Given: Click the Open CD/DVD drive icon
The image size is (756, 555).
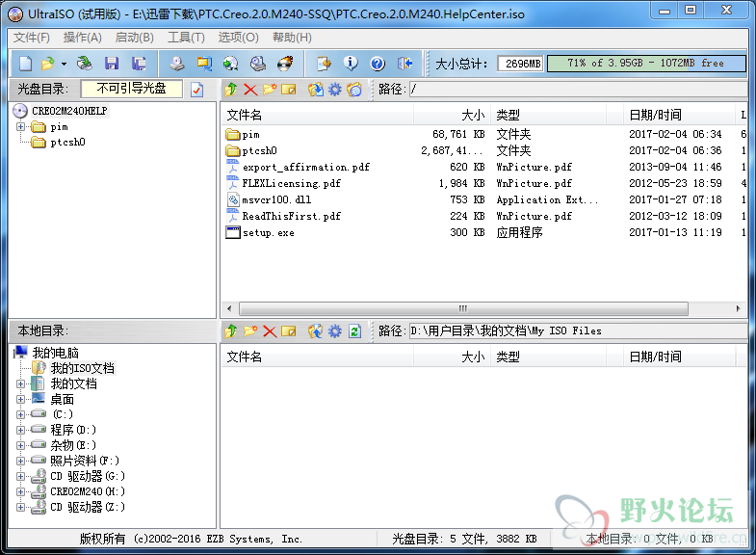Looking at the screenshot, I should click(85, 64).
